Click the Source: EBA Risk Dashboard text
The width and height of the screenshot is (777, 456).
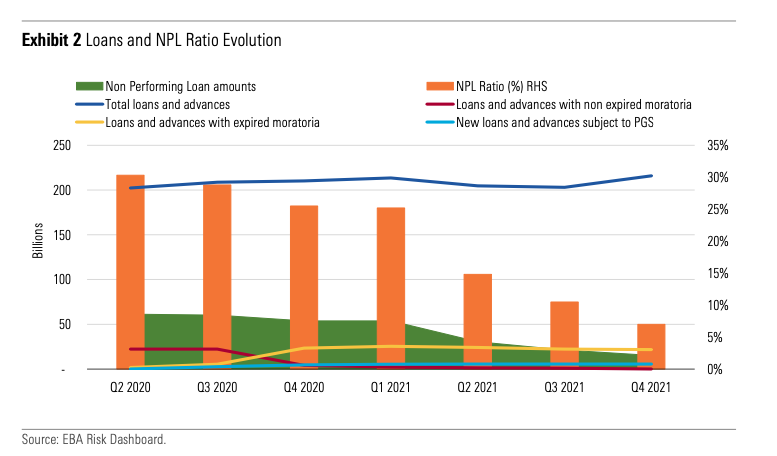point(93,439)
